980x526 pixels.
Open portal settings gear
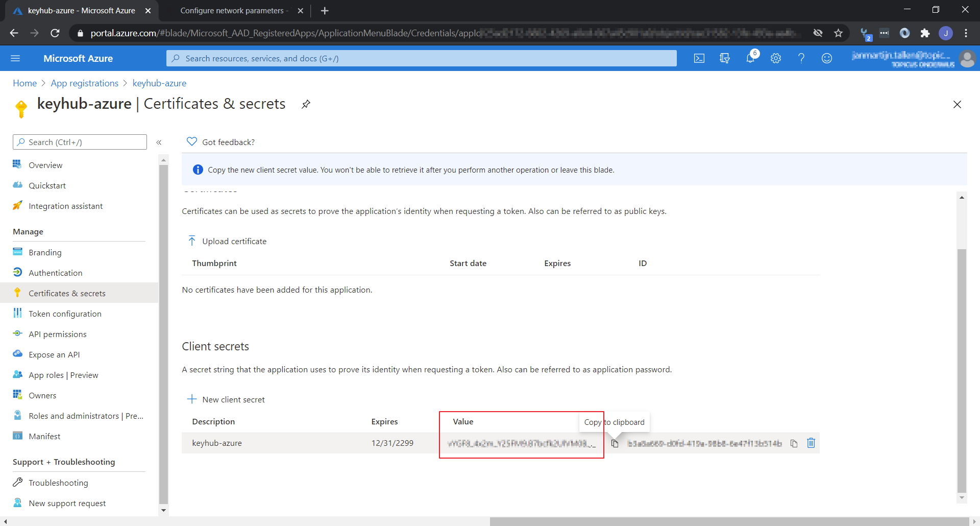tap(776, 58)
